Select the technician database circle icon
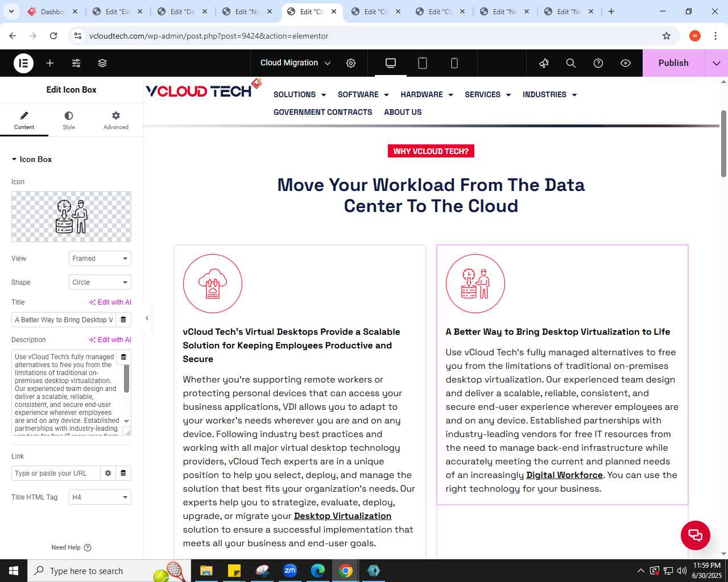The height and width of the screenshot is (582, 728). tap(475, 284)
